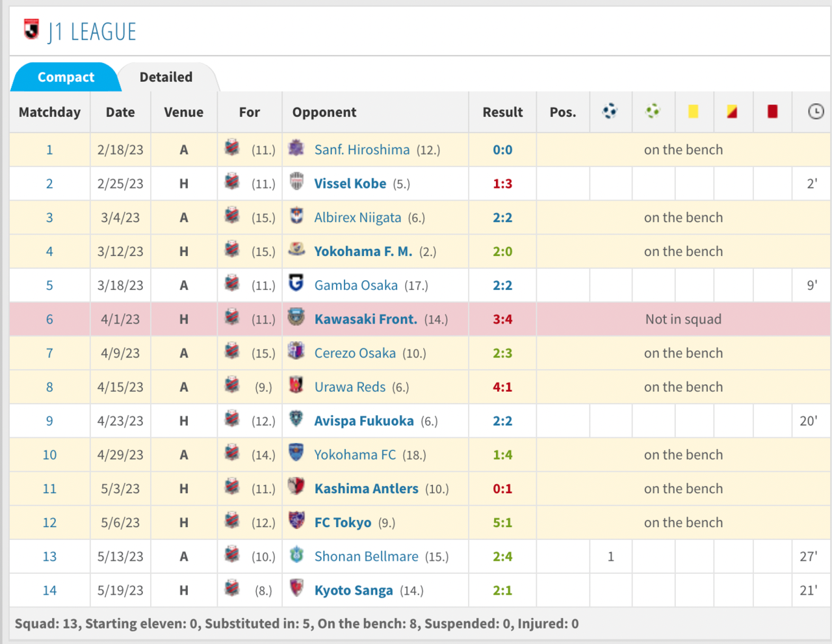Click Albirex Niigata club crest
The image size is (832, 644).
point(296,215)
